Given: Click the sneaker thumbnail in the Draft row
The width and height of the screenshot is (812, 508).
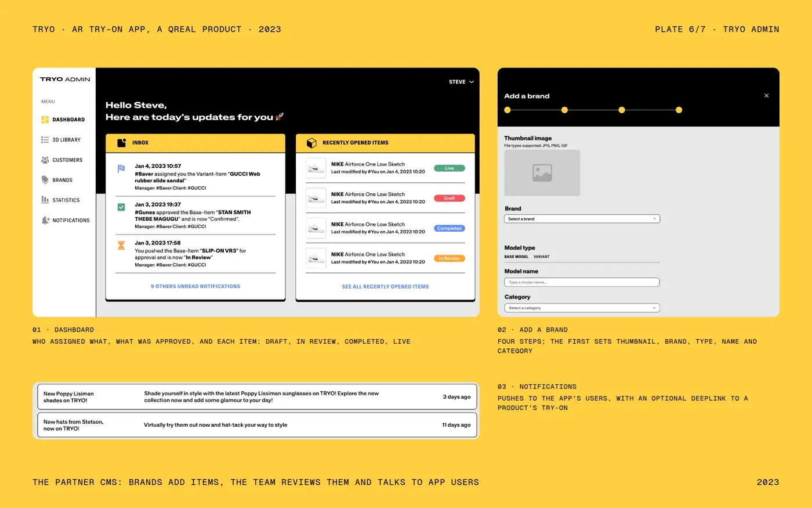Looking at the screenshot, I should click(316, 198).
